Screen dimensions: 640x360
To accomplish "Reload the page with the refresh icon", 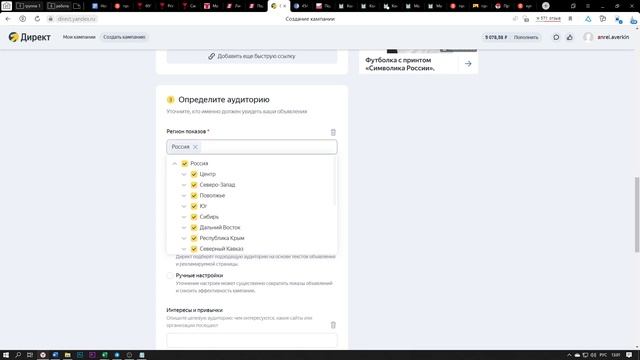I will pos(37,19).
